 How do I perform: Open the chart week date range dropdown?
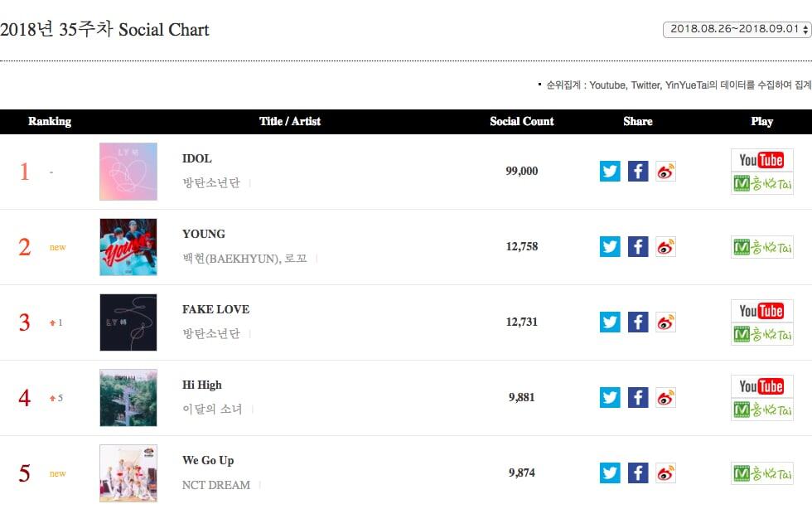tap(737, 30)
